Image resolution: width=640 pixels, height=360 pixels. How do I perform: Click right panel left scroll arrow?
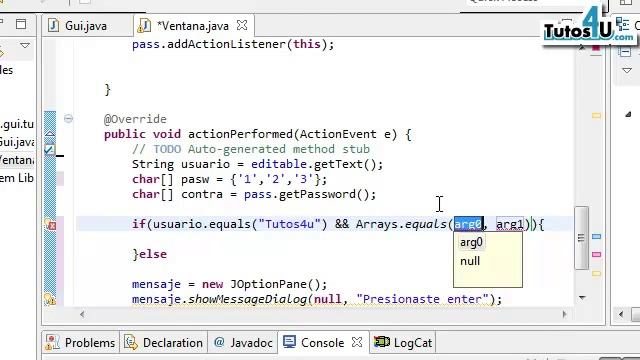click(x=621, y=314)
